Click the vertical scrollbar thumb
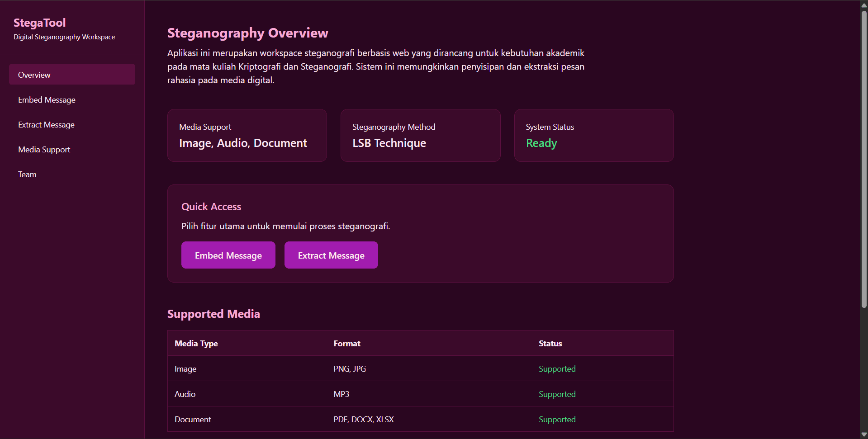This screenshot has width=868, height=439. click(x=864, y=159)
